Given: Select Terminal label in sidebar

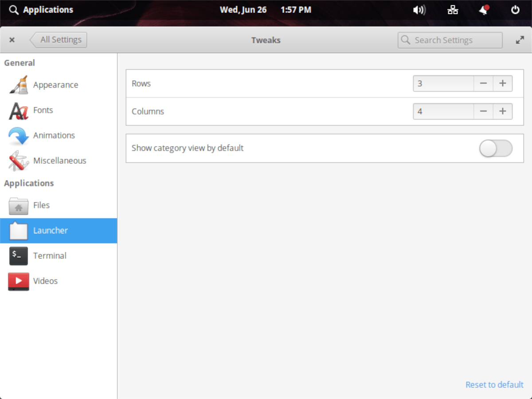Looking at the screenshot, I should (50, 255).
